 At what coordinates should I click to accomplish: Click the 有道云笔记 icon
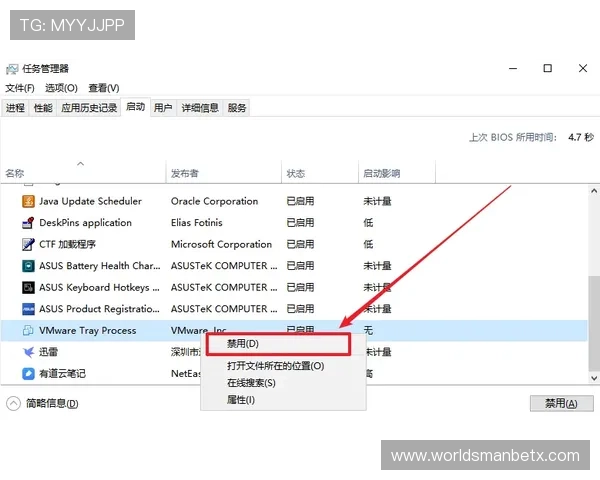[x=28, y=373]
